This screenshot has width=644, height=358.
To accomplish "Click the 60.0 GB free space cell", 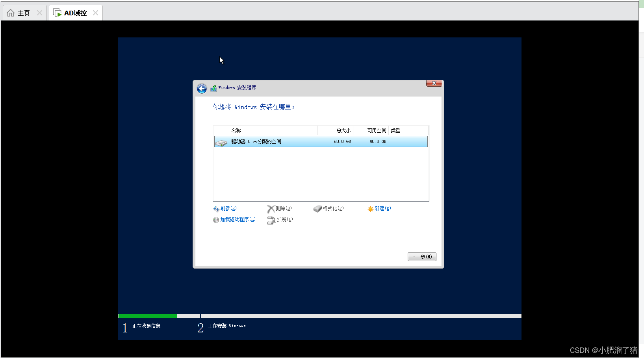I will pos(378,142).
